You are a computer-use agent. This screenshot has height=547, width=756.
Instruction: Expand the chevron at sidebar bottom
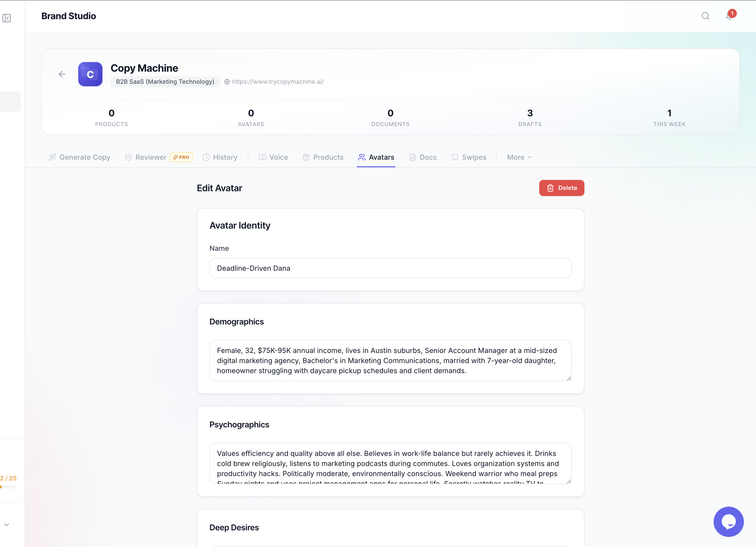coord(7,525)
